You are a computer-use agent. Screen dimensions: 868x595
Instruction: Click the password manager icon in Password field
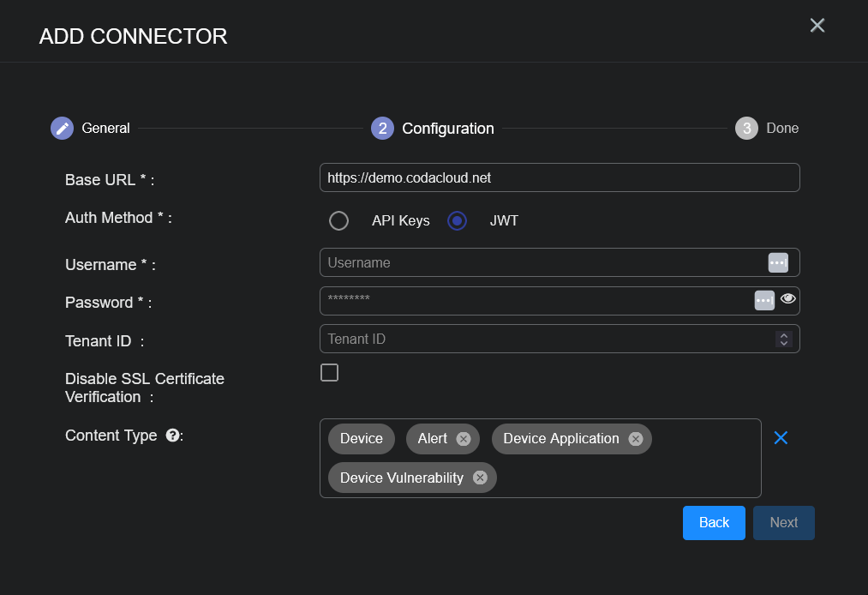coord(763,300)
